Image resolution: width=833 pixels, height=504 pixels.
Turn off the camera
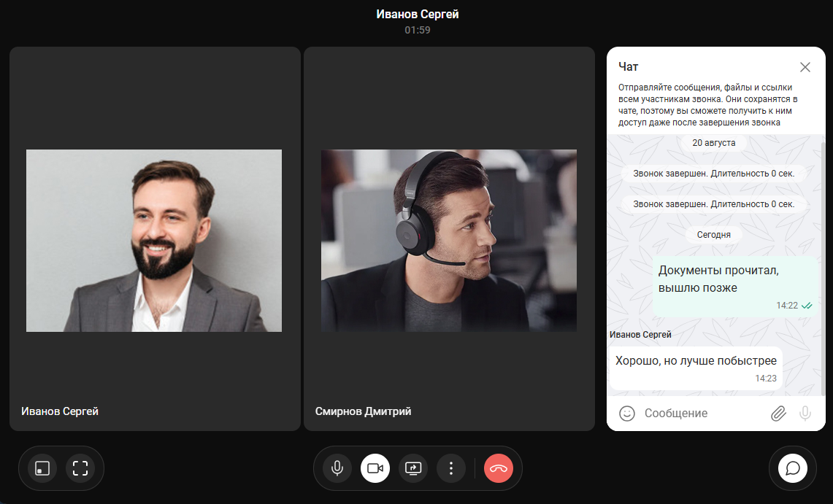pos(375,468)
